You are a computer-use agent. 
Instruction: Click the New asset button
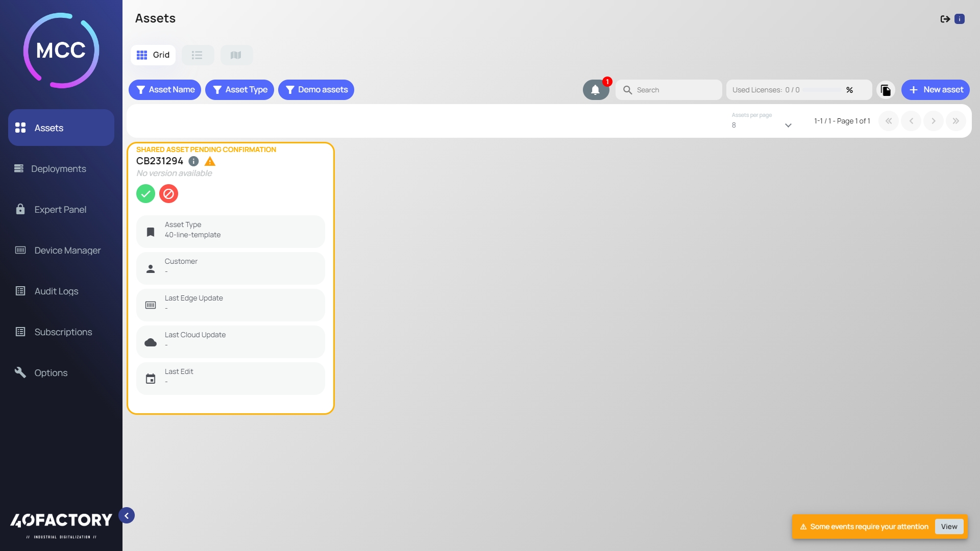click(935, 90)
